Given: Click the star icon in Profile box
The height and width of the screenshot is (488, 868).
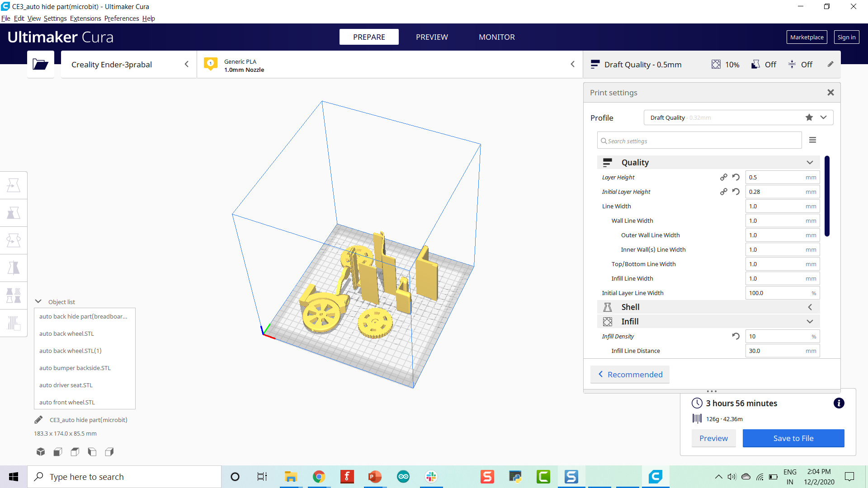Looking at the screenshot, I should (809, 117).
